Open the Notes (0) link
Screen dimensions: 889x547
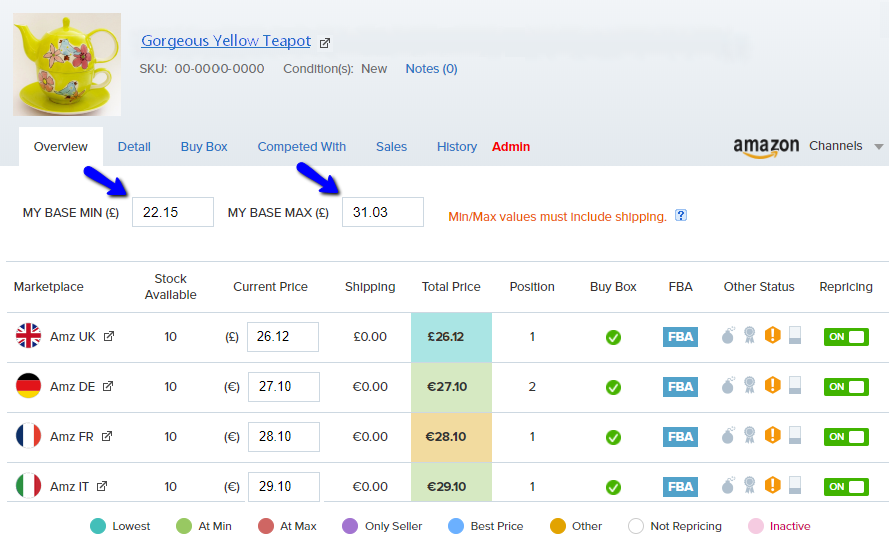[431, 69]
